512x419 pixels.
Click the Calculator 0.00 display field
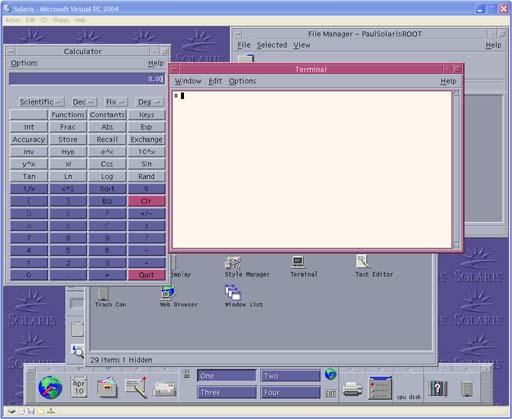tap(87, 79)
